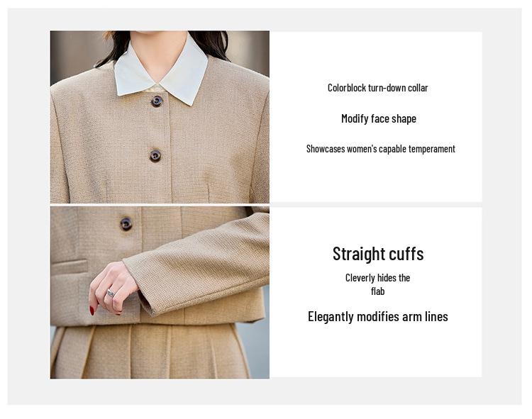The image size is (532, 419).
Task: Click the 'Straight cuffs' heading
Action: pos(378,254)
